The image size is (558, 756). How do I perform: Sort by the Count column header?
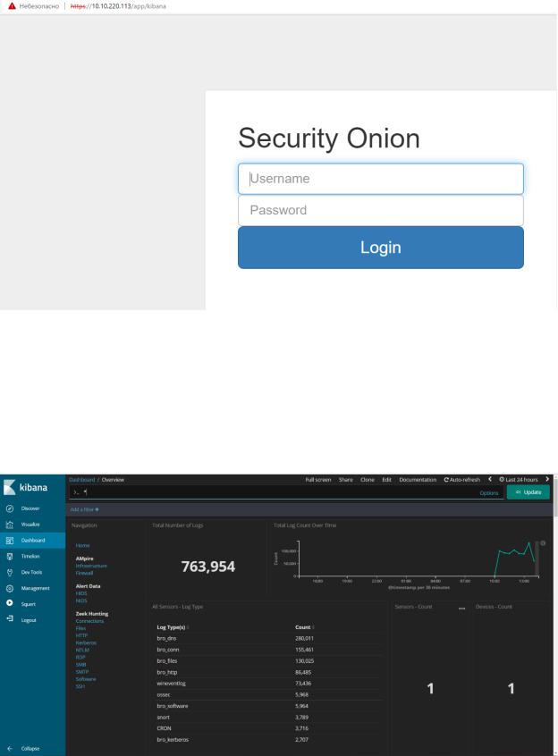[304, 627]
